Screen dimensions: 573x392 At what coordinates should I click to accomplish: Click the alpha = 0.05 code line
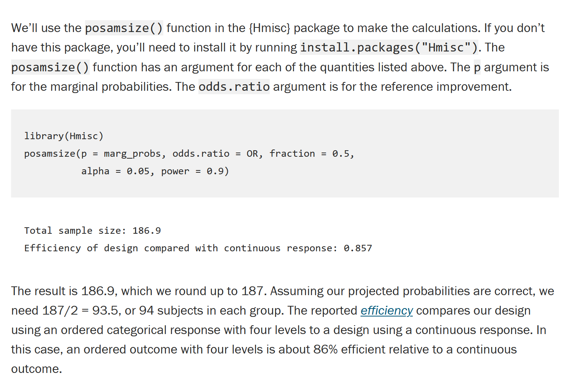(155, 171)
